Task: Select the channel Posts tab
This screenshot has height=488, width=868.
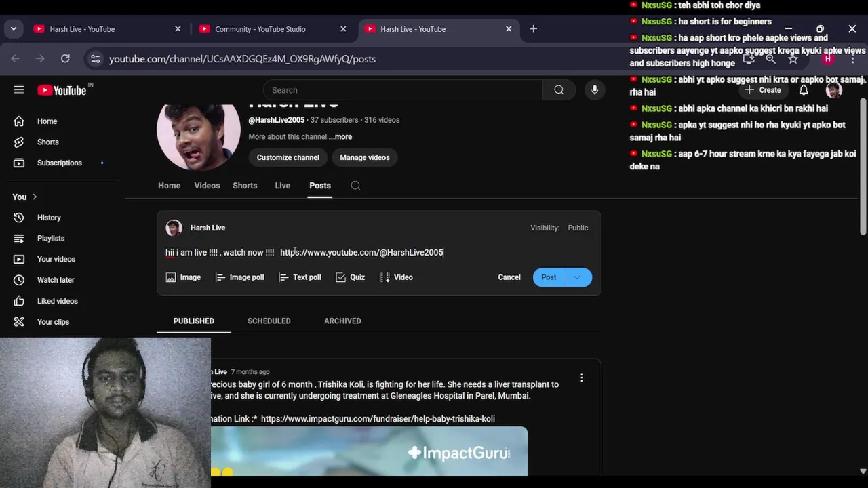Action: point(320,186)
